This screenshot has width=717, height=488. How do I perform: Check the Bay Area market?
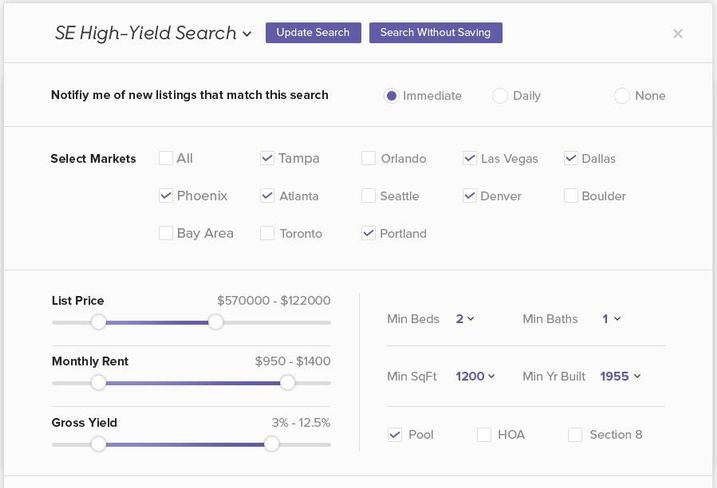[x=166, y=233]
